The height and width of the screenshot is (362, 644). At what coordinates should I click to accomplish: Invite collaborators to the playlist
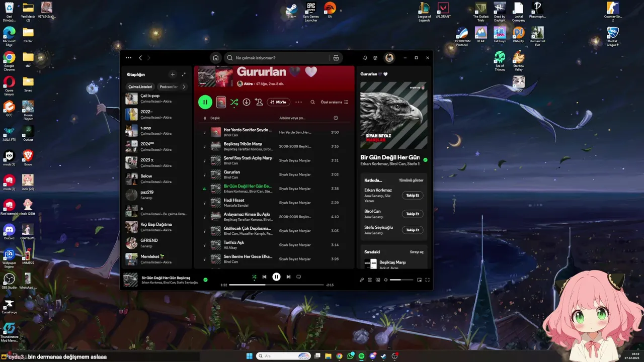click(x=259, y=102)
